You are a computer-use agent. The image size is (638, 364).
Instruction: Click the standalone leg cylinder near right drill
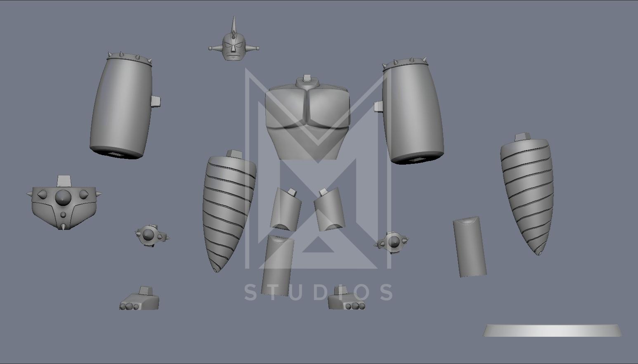(x=470, y=247)
